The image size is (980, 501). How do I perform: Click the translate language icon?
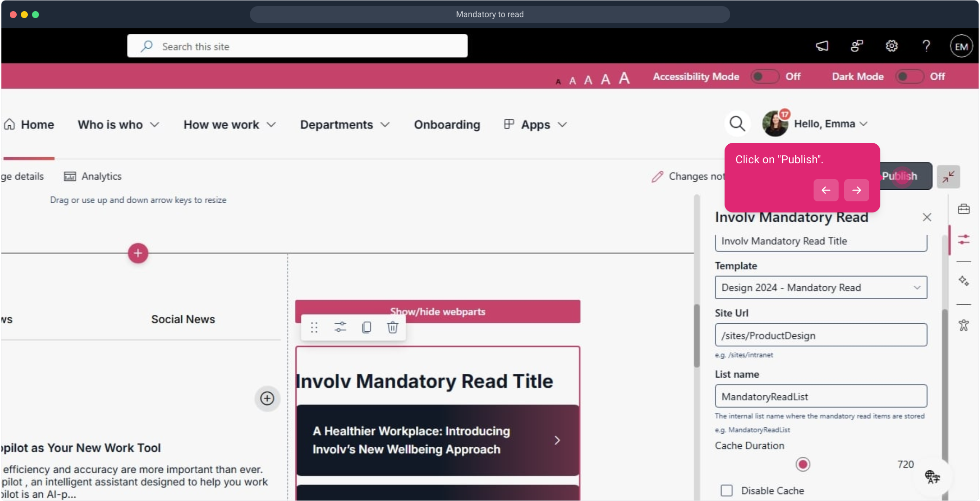coord(932,476)
